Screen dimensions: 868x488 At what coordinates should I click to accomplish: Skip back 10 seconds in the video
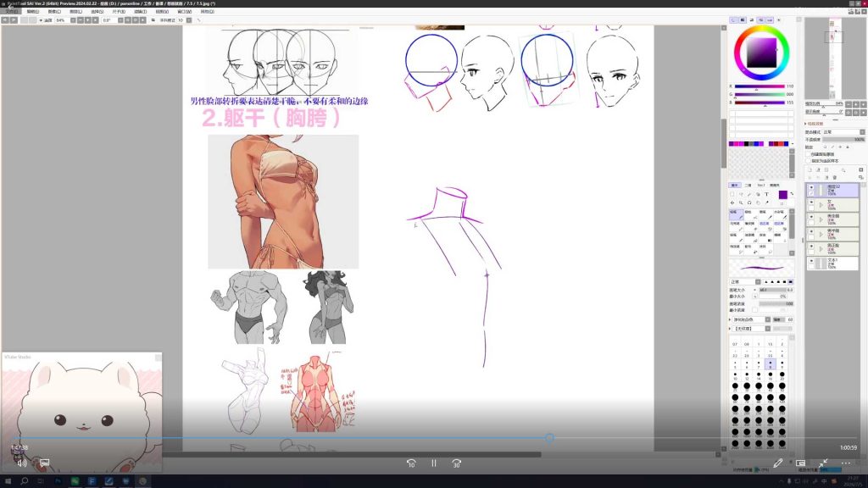(x=411, y=463)
